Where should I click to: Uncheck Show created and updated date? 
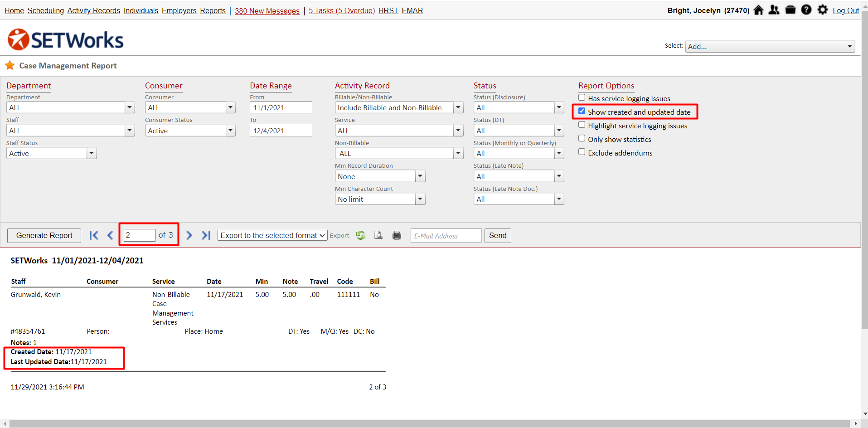coord(582,111)
